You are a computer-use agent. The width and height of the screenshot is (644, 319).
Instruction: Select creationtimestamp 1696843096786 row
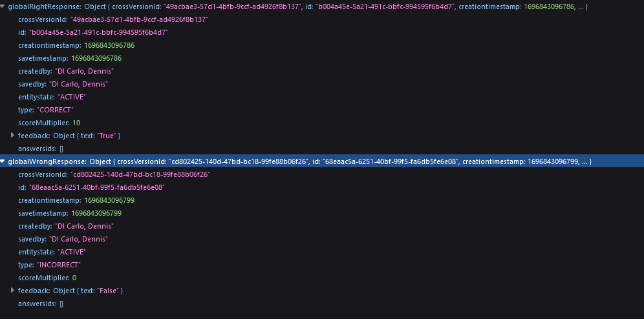pyautogui.click(x=76, y=45)
